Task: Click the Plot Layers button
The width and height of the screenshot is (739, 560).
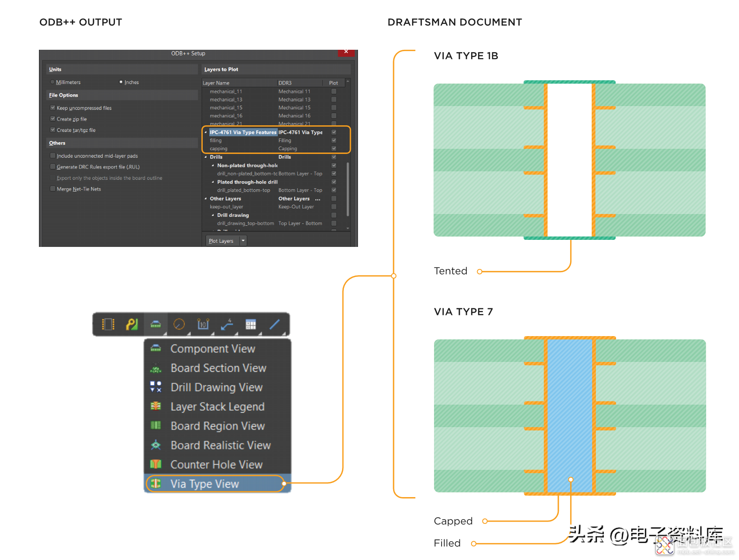Action: (x=222, y=241)
